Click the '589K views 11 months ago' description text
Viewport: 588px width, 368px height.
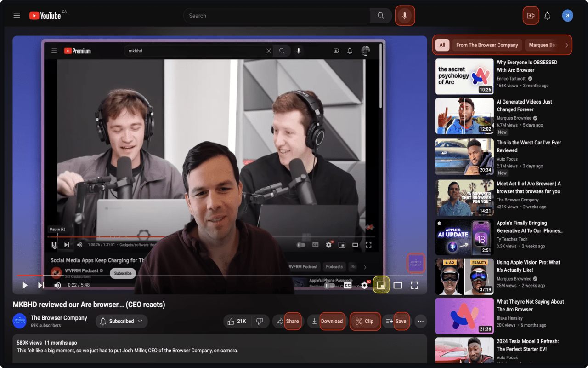47,343
